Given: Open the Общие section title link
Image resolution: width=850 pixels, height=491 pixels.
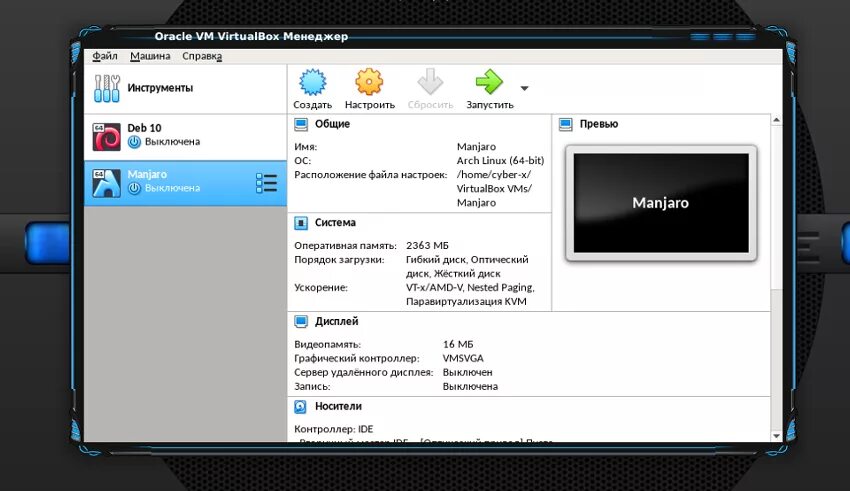Looking at the screenshot, I should [332, 124].
